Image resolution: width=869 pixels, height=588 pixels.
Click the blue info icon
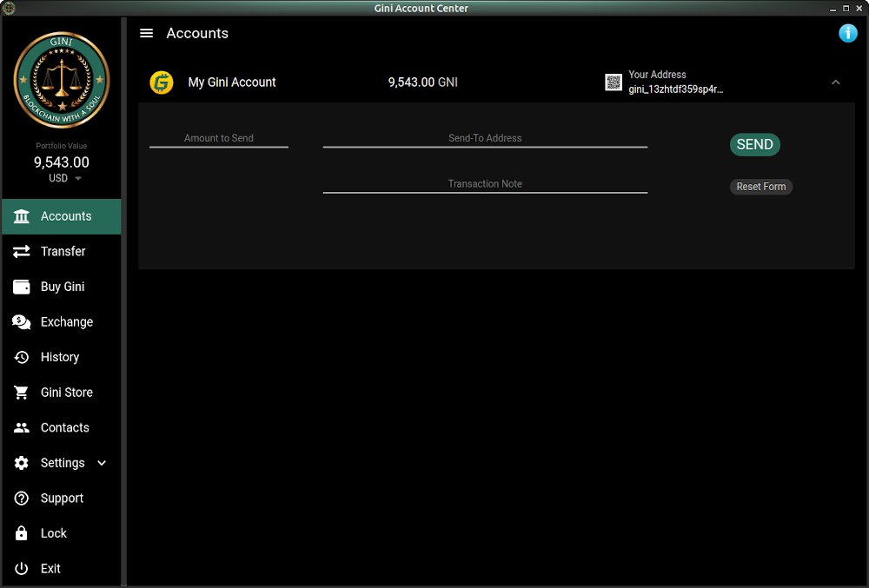(x=847, y=33)
